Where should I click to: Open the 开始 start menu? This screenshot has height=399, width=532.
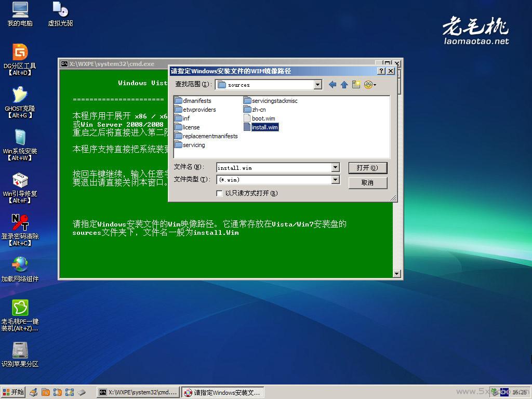(x=13, y=392)
